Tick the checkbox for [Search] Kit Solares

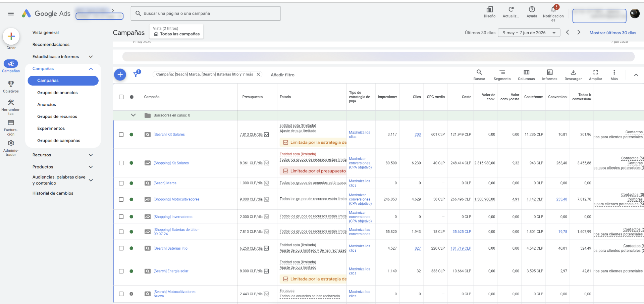point(121,135)
